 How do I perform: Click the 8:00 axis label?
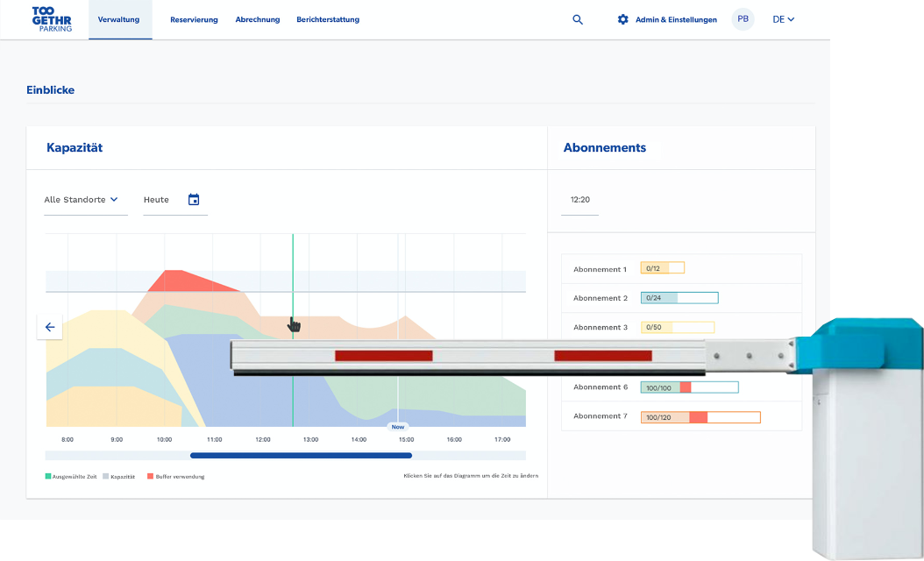coord(68,440)
